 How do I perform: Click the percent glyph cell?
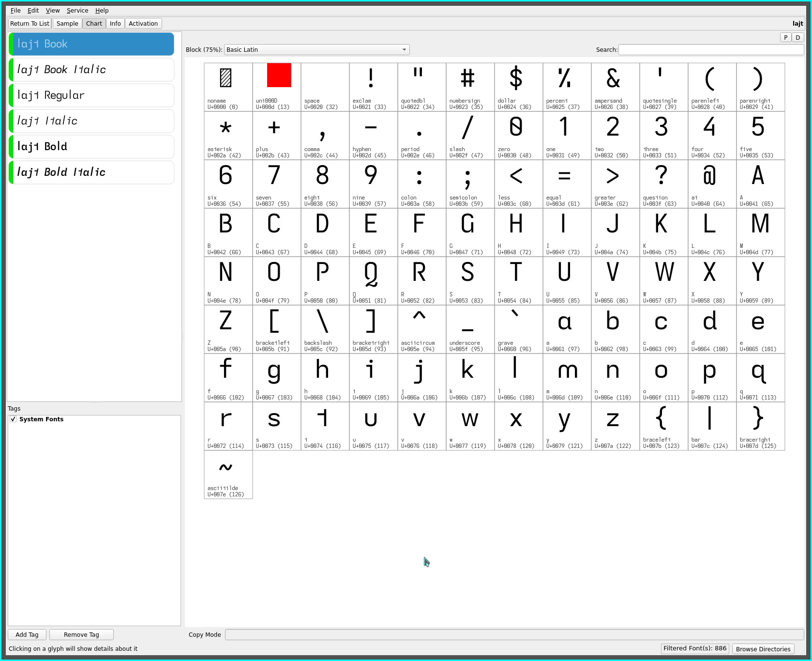coord(567,87)
